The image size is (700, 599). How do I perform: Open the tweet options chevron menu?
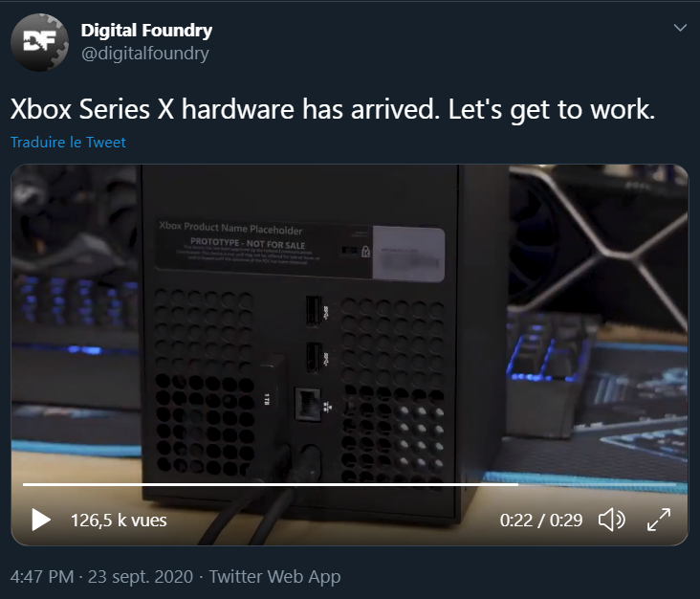(x=680, y=28)
